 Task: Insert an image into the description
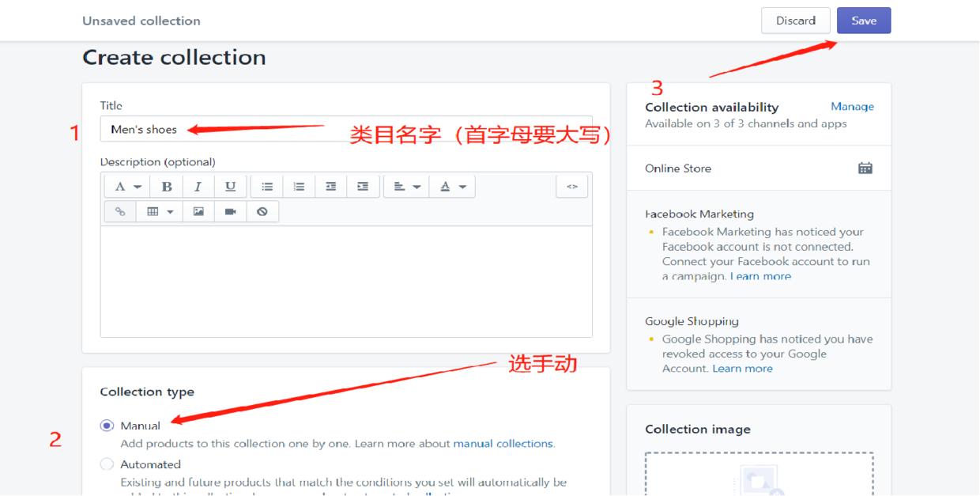coord(198,213)
